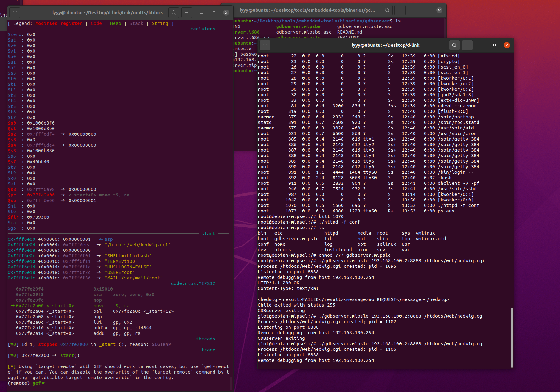Image resolution: width=560 pixels, height=392 pixels.
Task: Open a new tab in the htdocs terminal
Action: [15, 13]
